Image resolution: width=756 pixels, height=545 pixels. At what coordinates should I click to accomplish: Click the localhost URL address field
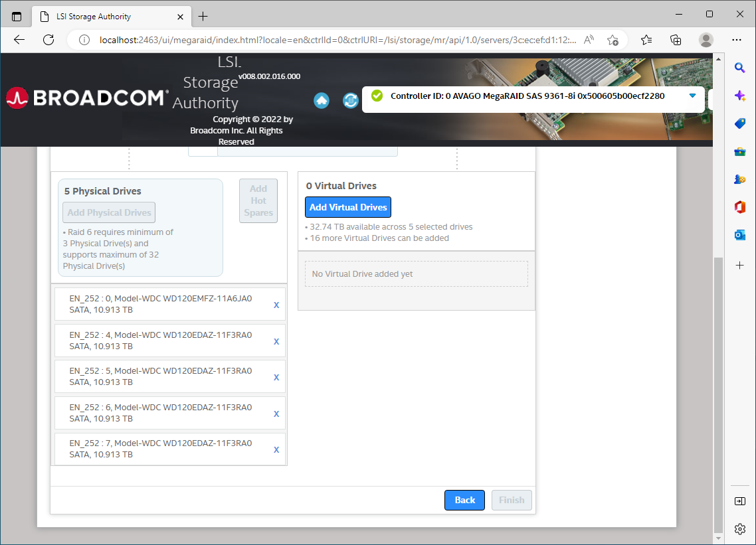click(337, 40)
